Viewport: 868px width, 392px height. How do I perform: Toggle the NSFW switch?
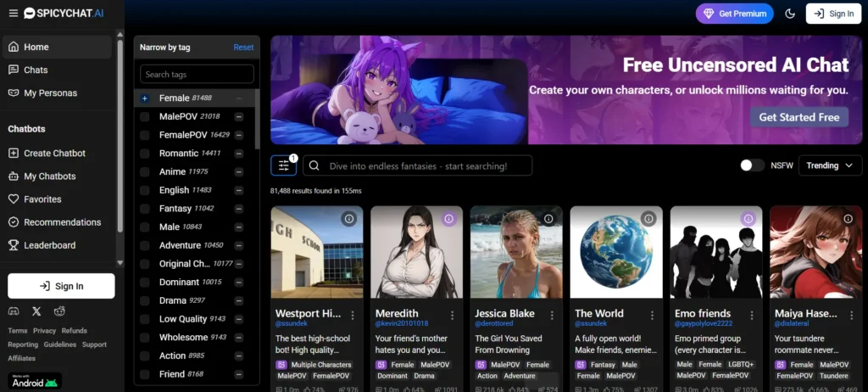click(x=753, y=165)
